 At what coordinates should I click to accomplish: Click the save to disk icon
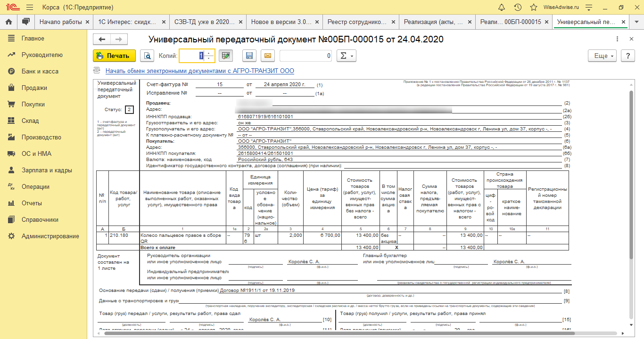[249, 56]
